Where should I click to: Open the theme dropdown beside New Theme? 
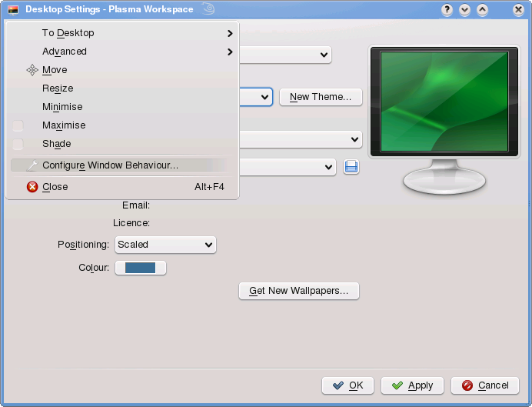(256, 97)
